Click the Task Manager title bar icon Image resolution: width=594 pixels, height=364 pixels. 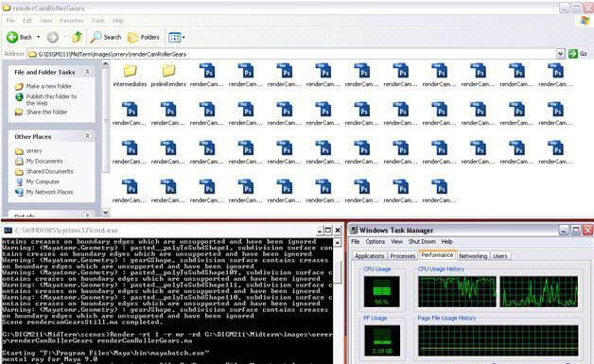354,230
